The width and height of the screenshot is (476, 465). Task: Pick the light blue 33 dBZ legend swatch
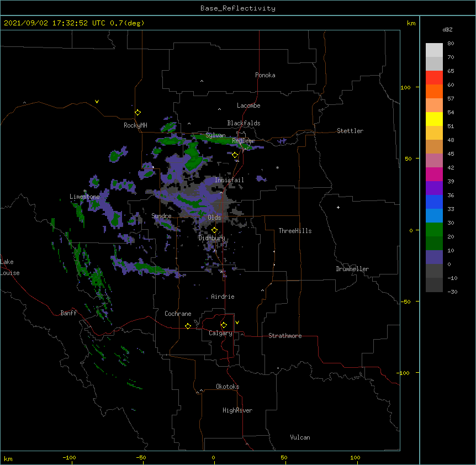(434, 216)
